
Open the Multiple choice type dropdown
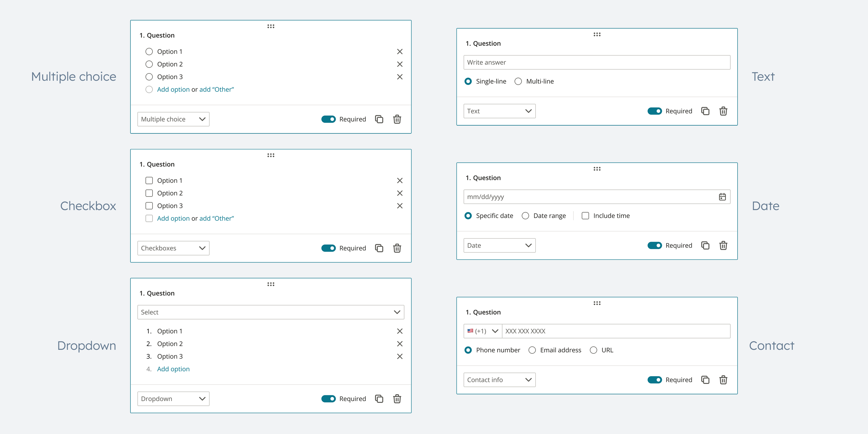point(173,119)
